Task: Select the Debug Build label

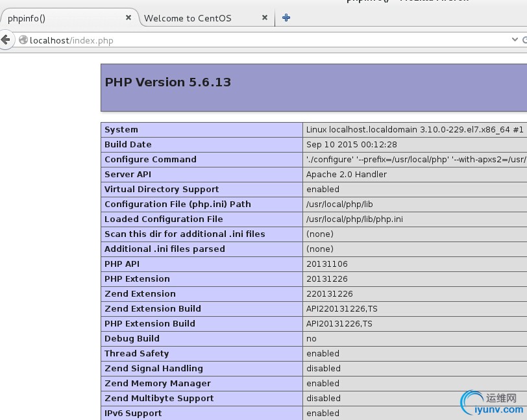Action: click(x=132, y=339)
